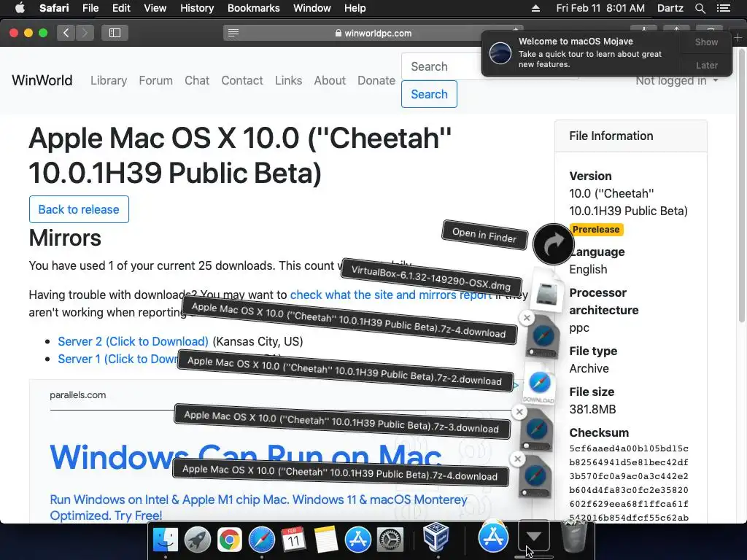
Task: Open a new Safari tab with plus
Action: tap(738, 37)
